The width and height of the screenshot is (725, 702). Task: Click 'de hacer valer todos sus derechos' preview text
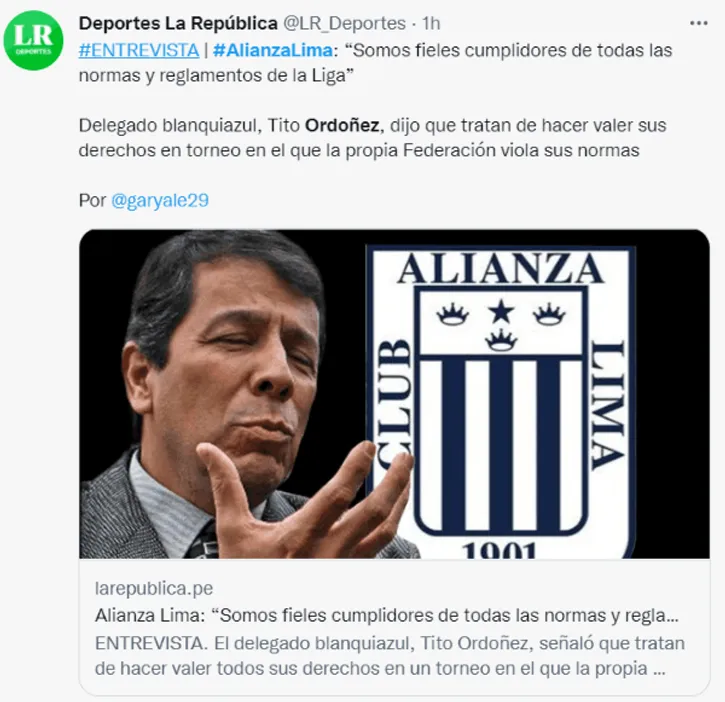coord(233,668)
